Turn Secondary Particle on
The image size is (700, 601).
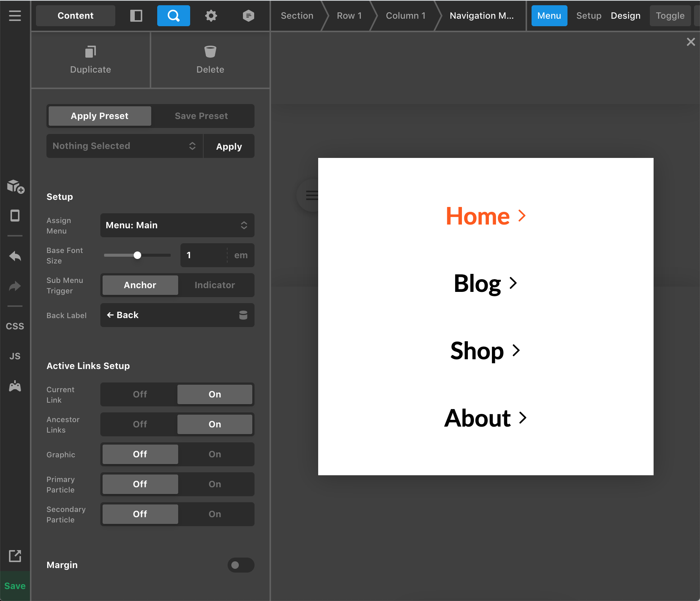tap(215, 514)
